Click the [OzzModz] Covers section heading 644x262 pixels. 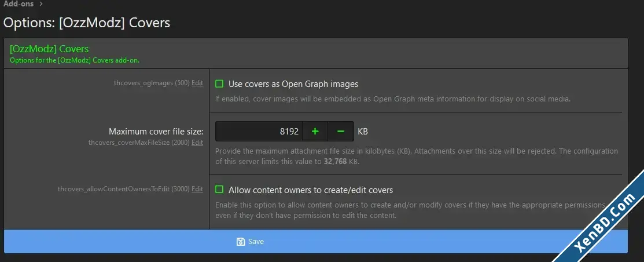coord(49,49)
